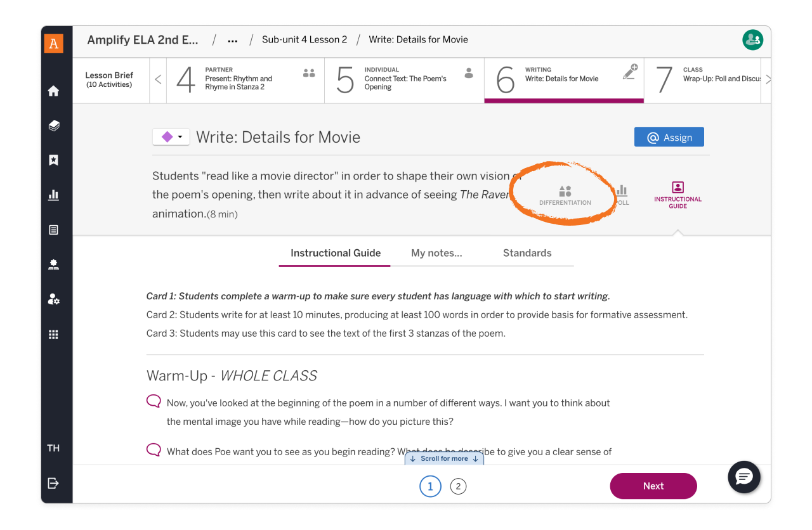Advance activities using the right chevron
Viewport: 812px width, 530px height.
point(768,81)
